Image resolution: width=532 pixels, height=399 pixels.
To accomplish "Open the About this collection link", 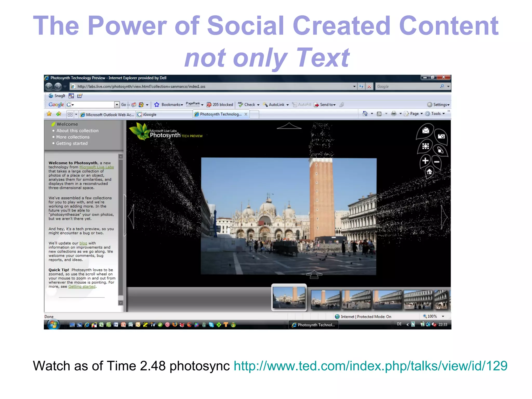I will [x=77, y=131].
